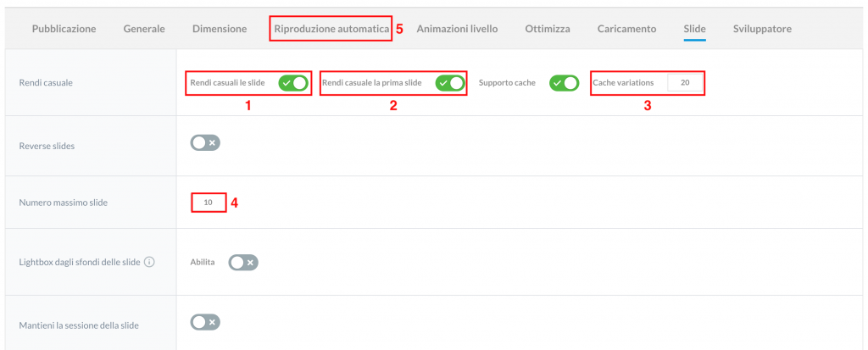Open the Pubblicazione tab
Image resolution: width=868 pixels, height=350 pixels.
pos(64,29)
